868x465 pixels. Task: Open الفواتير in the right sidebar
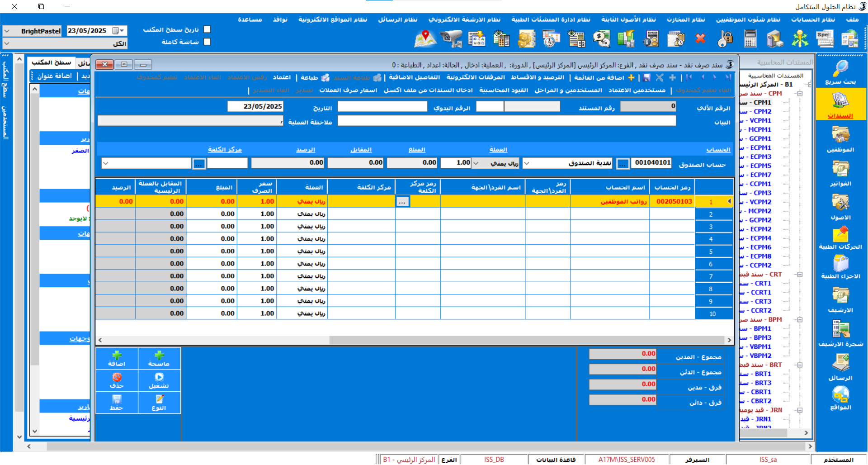pyautogui.click(x=840, y=173)
